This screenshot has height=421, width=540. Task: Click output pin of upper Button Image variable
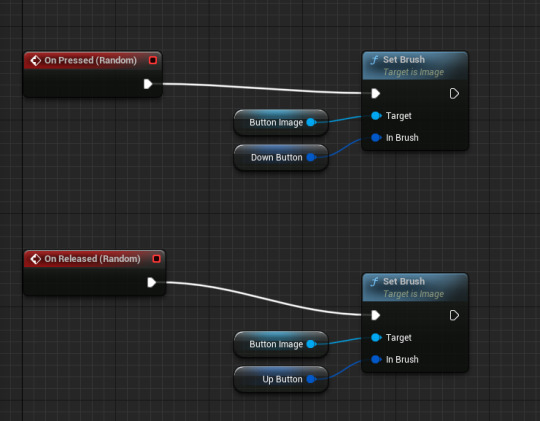[311, 122]
